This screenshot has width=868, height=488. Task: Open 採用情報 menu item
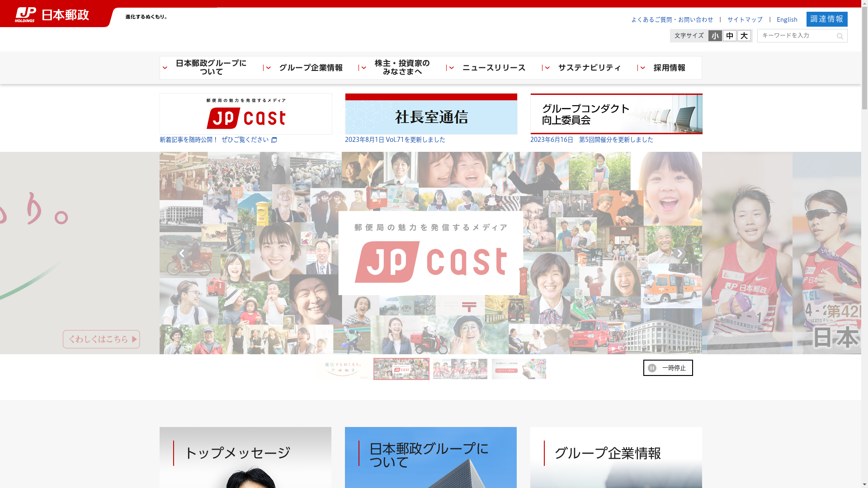pos(669,68)
